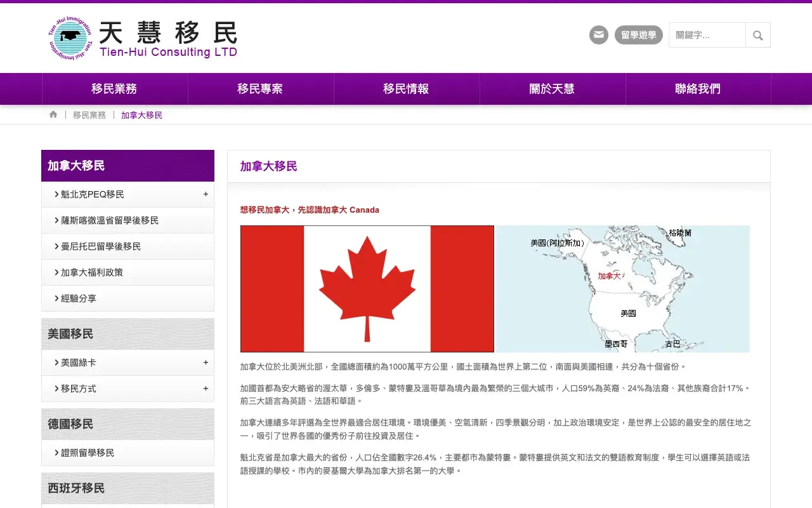
Task: Click the 加拿大移民 breadcrumb link
Action: coord(141,115)
